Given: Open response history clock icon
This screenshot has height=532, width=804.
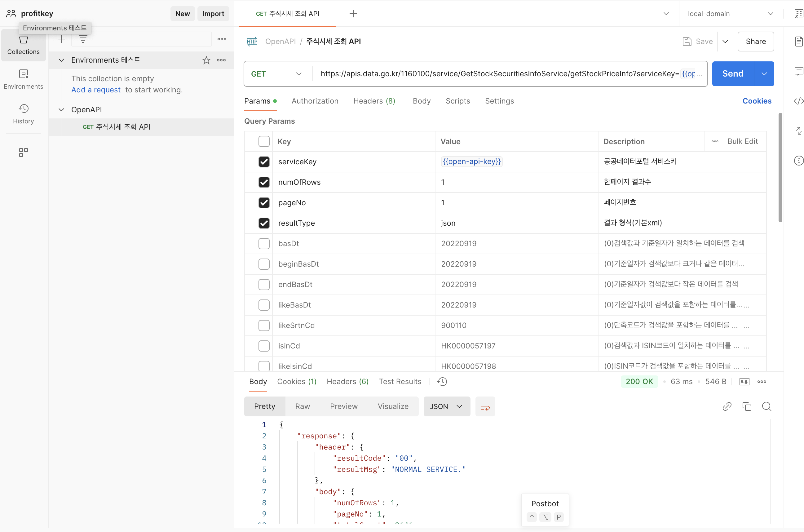Looking at the screenshot, I should coord(442,382).
